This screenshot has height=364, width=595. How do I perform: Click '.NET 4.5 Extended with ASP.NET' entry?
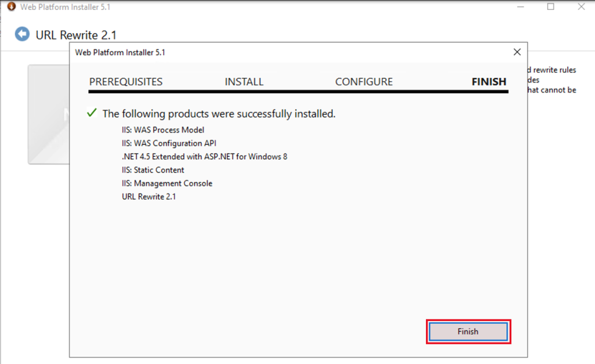tap(205, 157)
